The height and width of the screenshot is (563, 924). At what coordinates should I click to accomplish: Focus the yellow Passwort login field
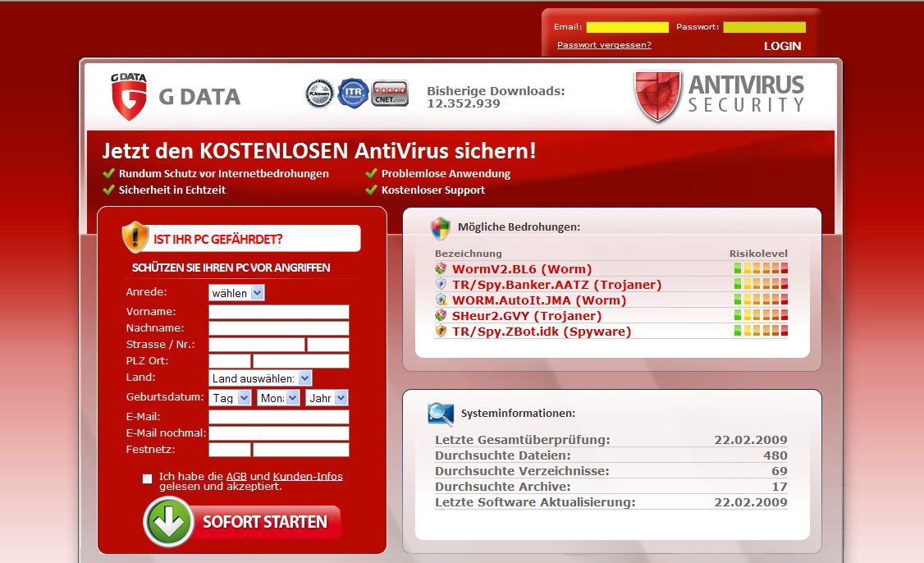tap(764, 27)
